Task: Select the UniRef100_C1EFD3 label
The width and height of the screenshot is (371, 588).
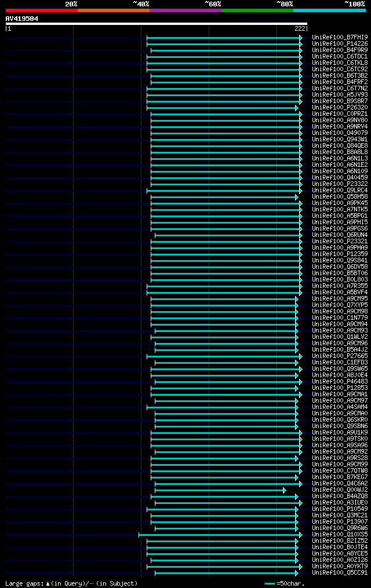Action: coord(340,363)
